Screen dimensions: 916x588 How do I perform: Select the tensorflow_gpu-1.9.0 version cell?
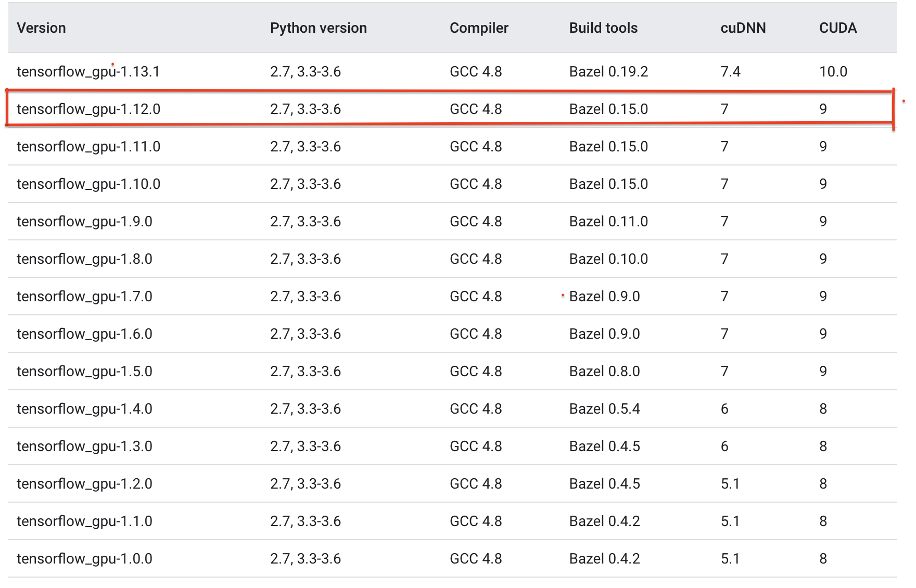coord(84,222)
